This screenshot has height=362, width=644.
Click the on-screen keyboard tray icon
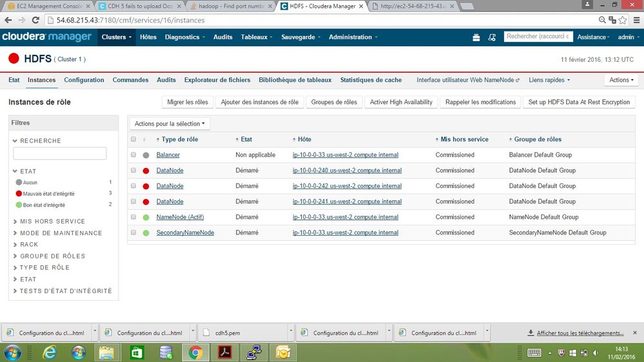[x=534, y=353]
